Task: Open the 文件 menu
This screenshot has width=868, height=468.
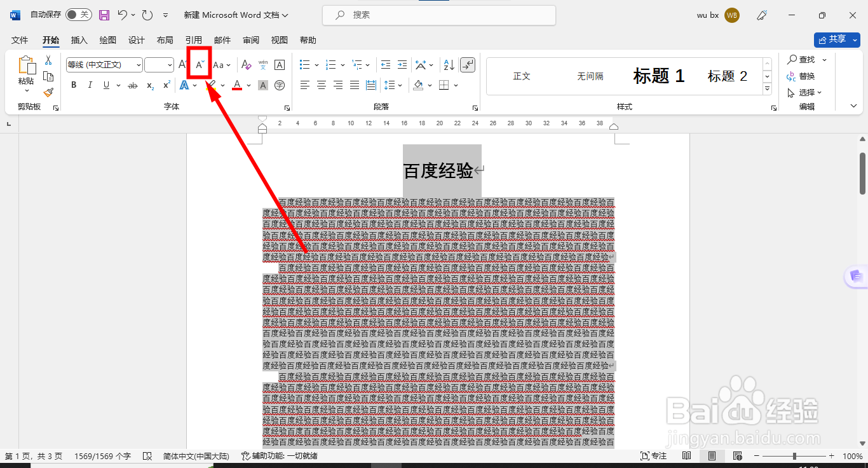Action: [x=20, y=40]
